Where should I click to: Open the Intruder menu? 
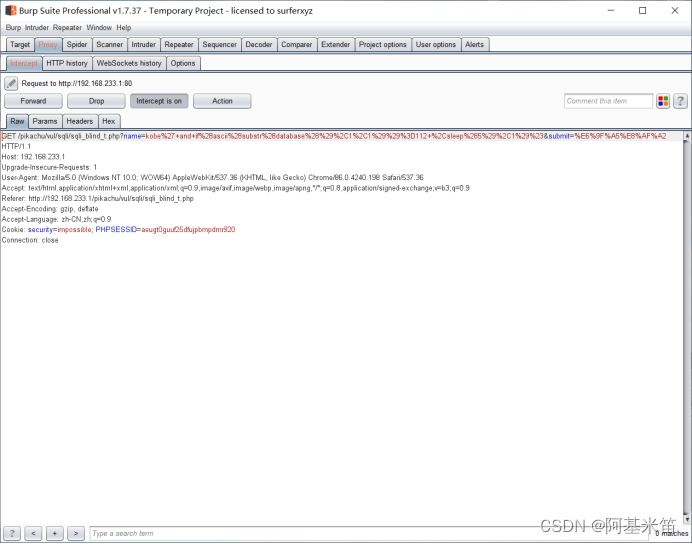[37, 27]
